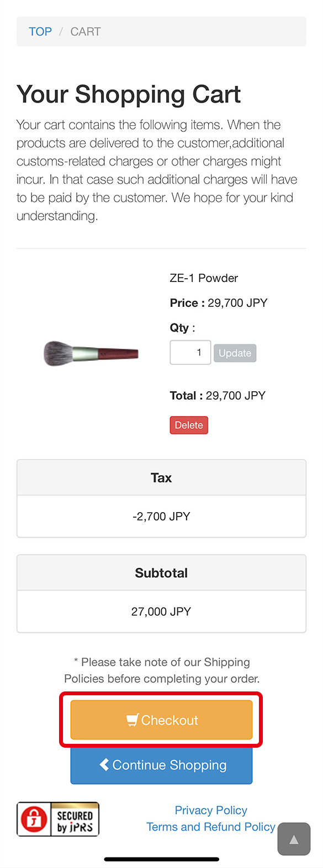Jump to page top with the up-arrow icon

pos(294,839)
